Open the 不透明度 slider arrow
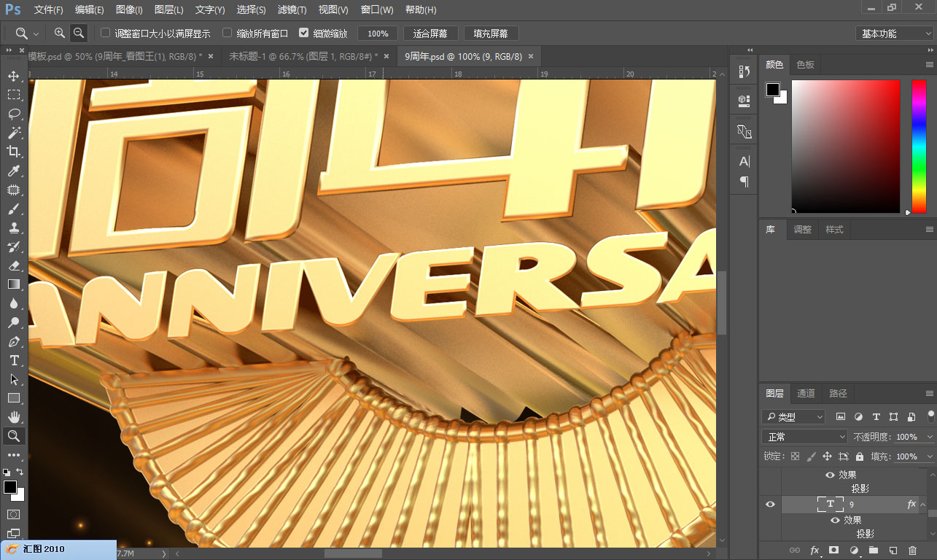937x560 pixels. tap(929, 437)
